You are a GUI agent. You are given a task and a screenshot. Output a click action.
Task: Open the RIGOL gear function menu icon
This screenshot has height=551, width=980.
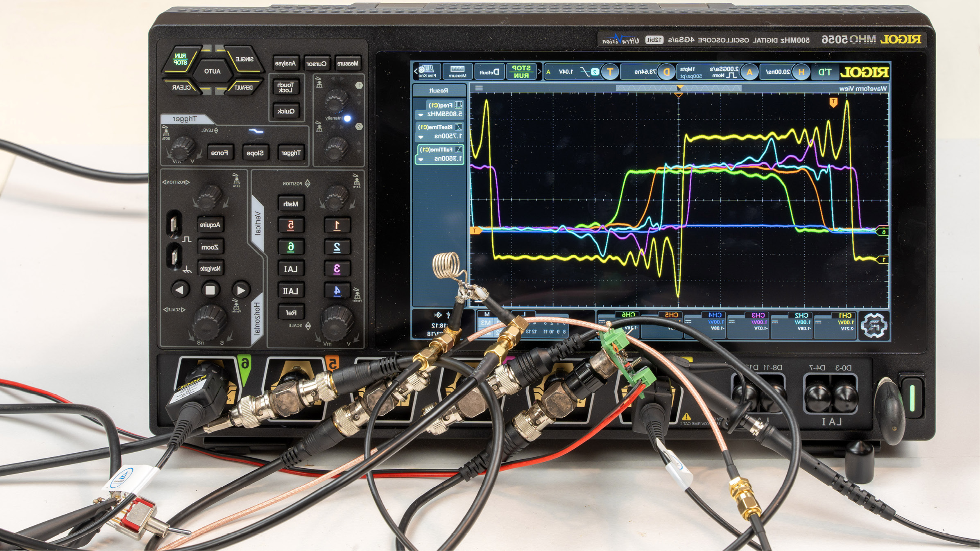874,326
